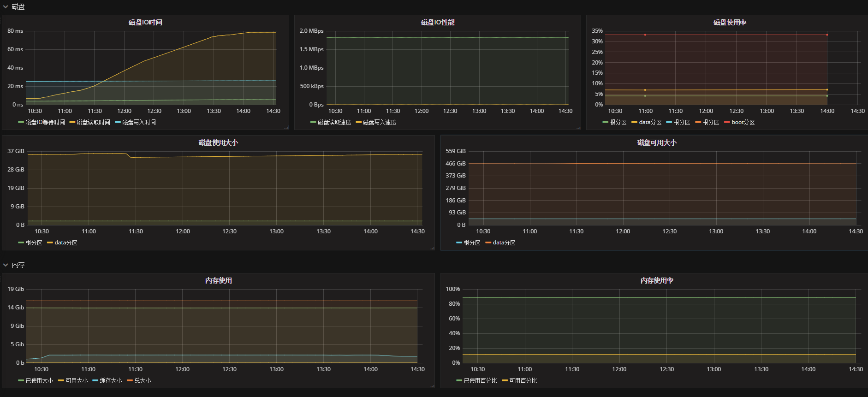Click the green 根分区 color swatch in 磁盘使用率
This screenshot has height=397, width=868.
[x=605, y=122]
